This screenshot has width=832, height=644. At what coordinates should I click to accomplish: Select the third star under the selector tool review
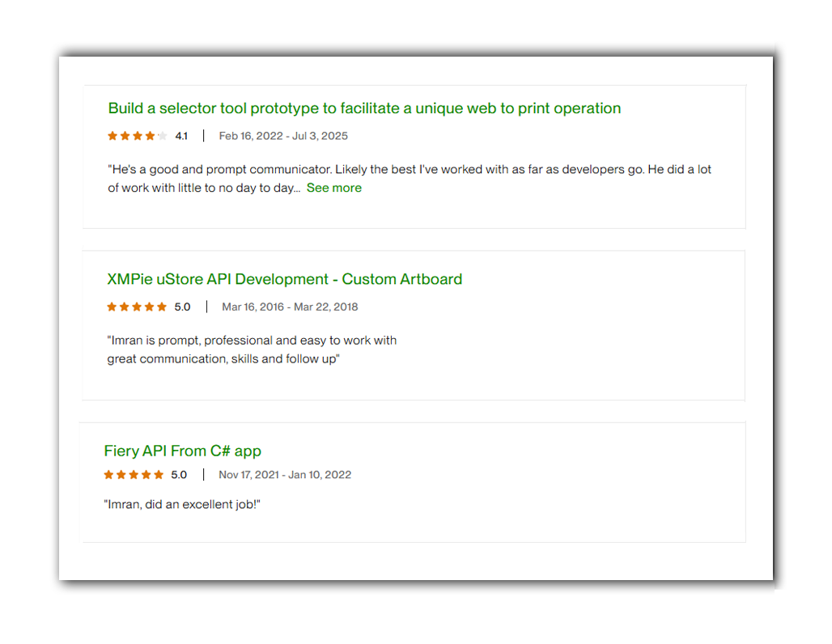click(136, 136)
